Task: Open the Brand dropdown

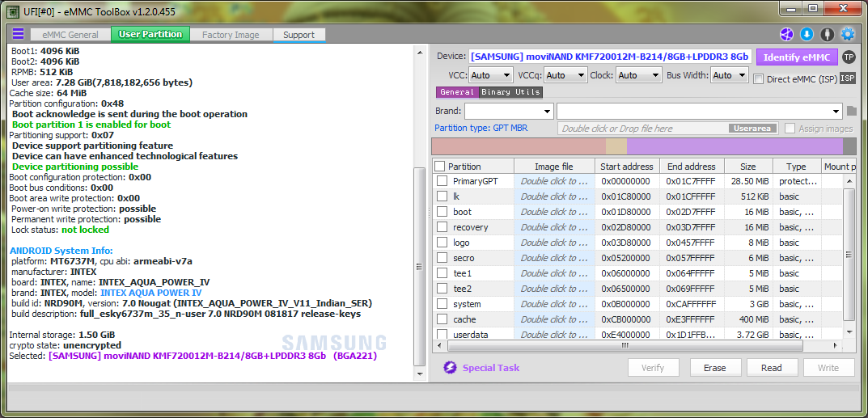Action: 509,111
